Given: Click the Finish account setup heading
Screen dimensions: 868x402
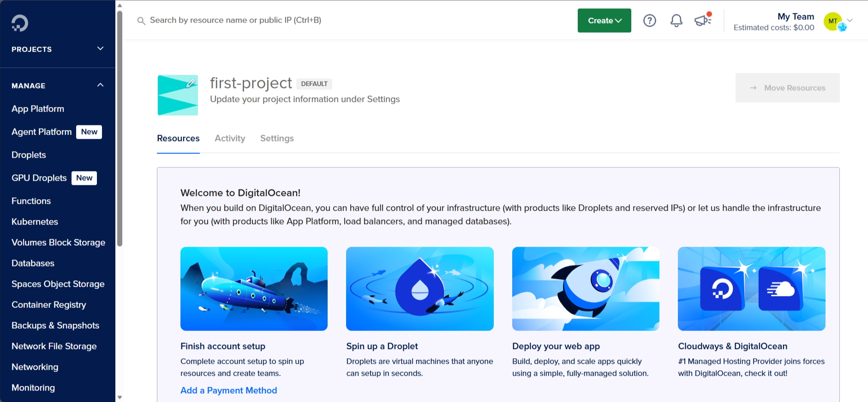Looking at the screenshot, I should pyautogui.click(x=223, y=346).
